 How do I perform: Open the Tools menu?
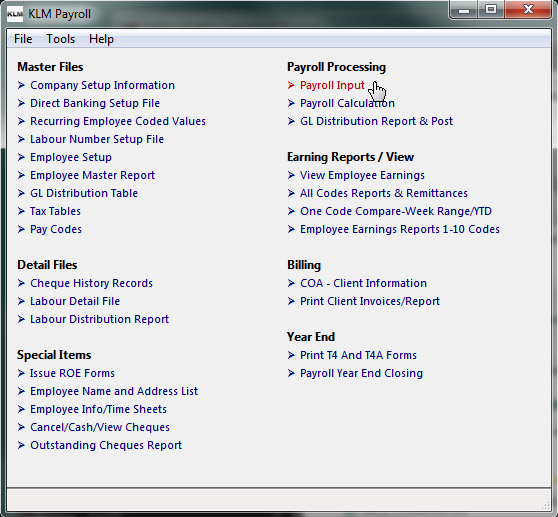pyautogui.click(x=60, y=39)
